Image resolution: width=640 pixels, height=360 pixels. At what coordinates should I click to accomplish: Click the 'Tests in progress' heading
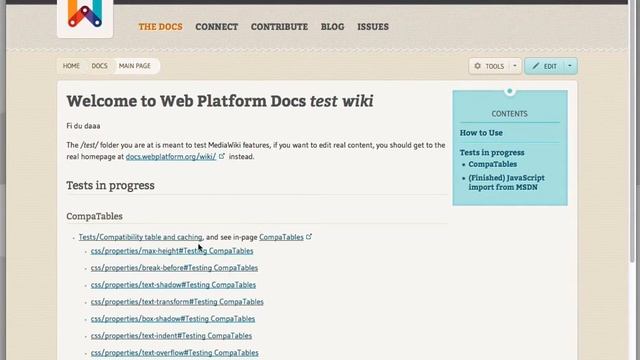pos(110,185)
